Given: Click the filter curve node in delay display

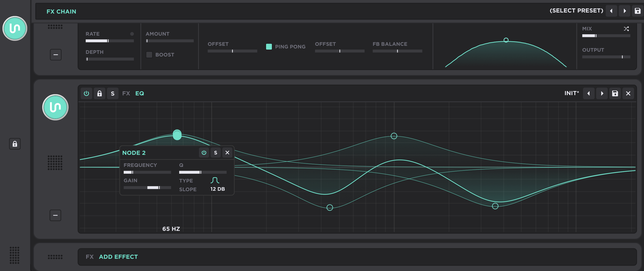Looking at the screenshot, I should pos(506,40).
